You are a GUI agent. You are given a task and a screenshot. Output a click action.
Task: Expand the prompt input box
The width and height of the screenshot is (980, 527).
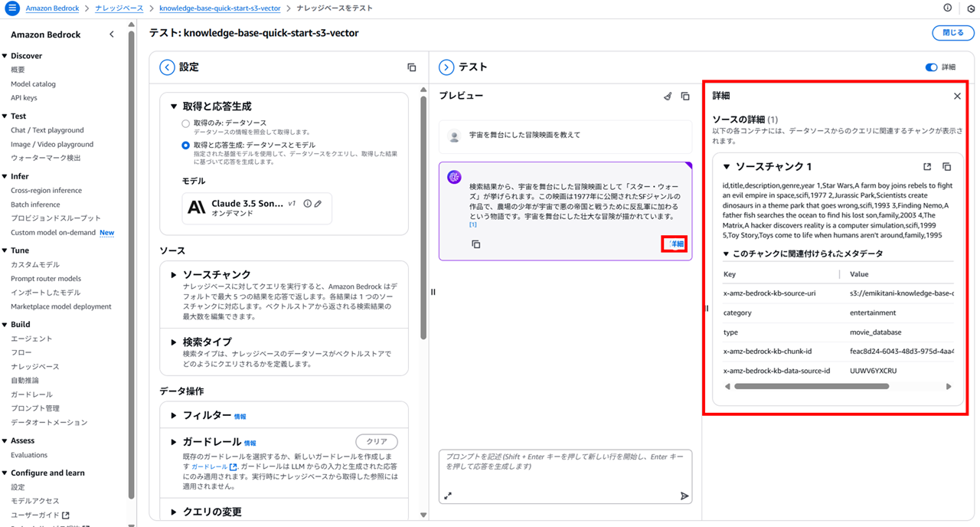pos(448,496)
